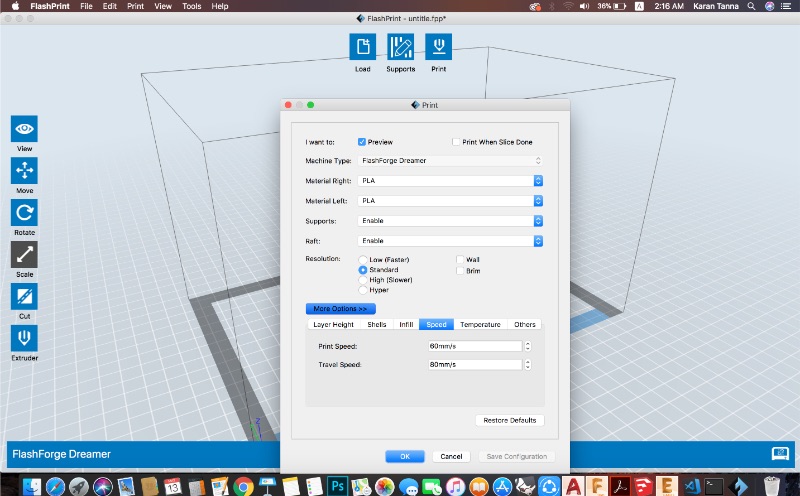Switch to the Layer Height tab
The height and width of the screenshot is (496, 800).
[333, 325]
